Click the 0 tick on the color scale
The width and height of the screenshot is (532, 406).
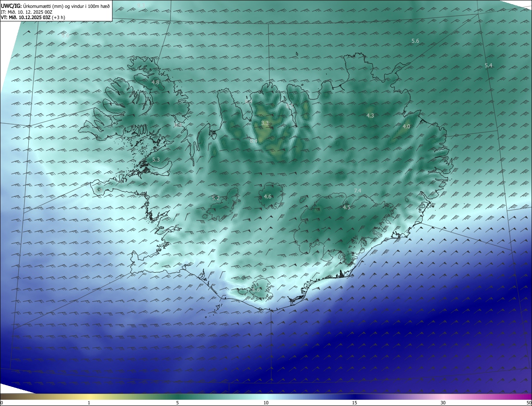pyautogui.click(x=2, y=403)
